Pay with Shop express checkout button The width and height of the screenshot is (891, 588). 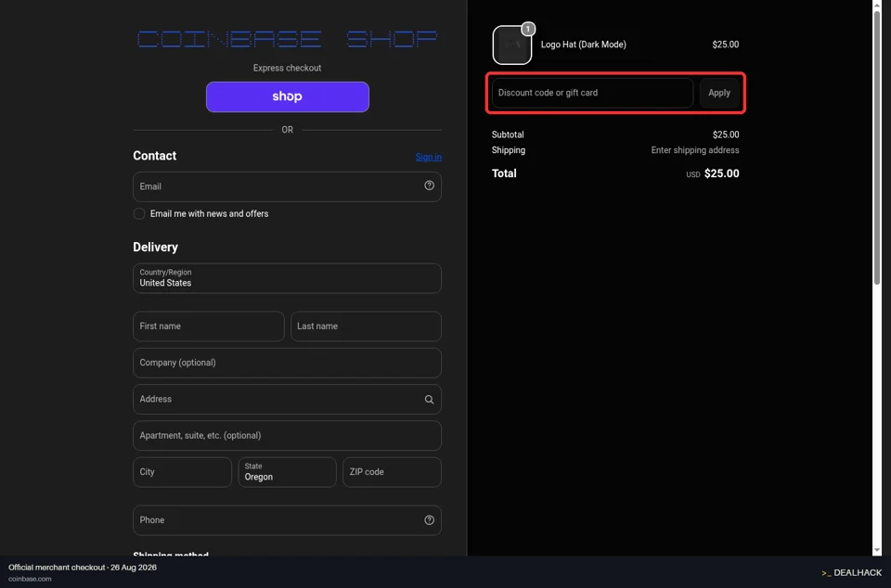pyautogui.click(x=288, y=97)
